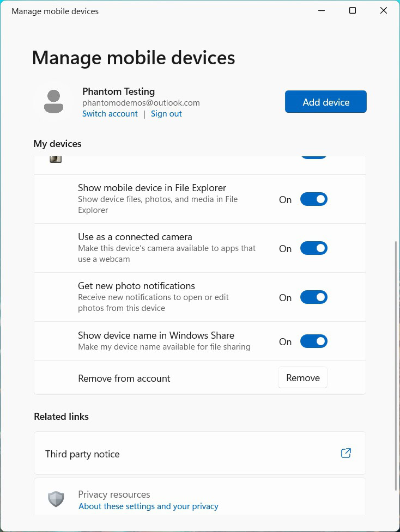400x532 pixels.
Task: Click the Sign out link
Action: click(166, 114)
